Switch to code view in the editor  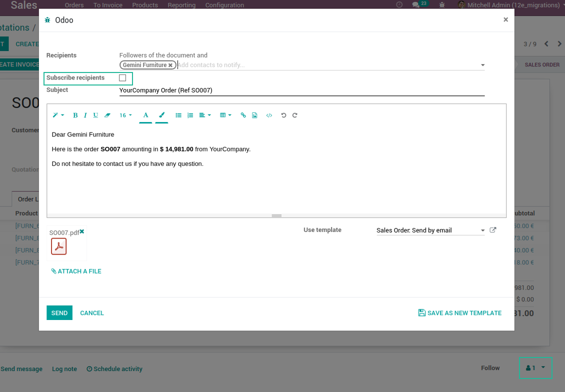[269, 115]
